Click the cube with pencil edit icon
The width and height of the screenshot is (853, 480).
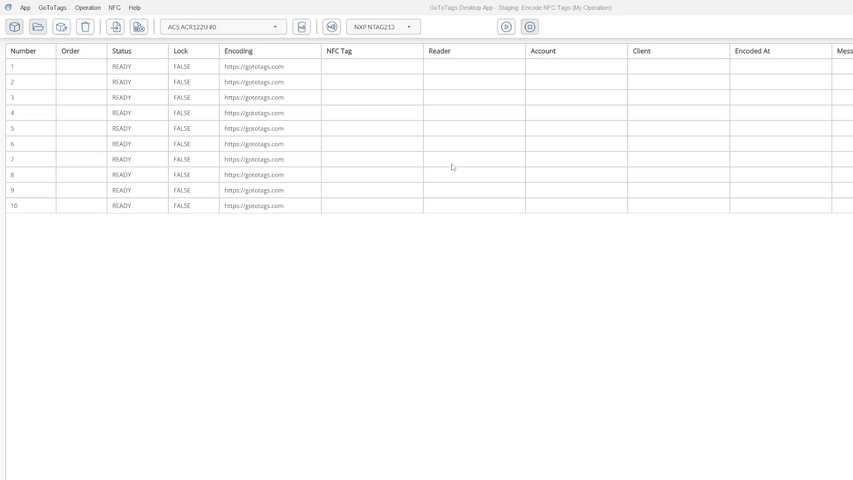(x=61, y=27)
